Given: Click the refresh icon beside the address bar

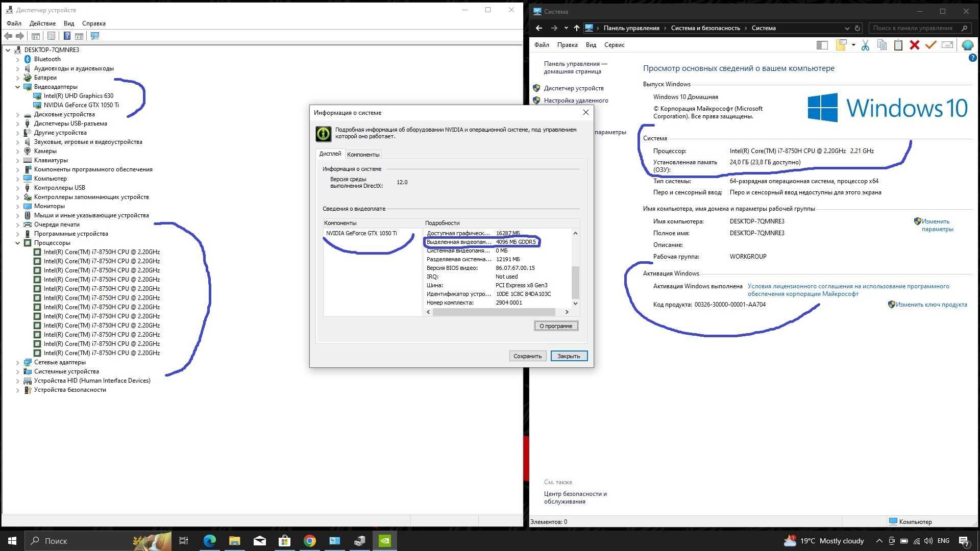Looking at the screenshot, I should [857, 28].
